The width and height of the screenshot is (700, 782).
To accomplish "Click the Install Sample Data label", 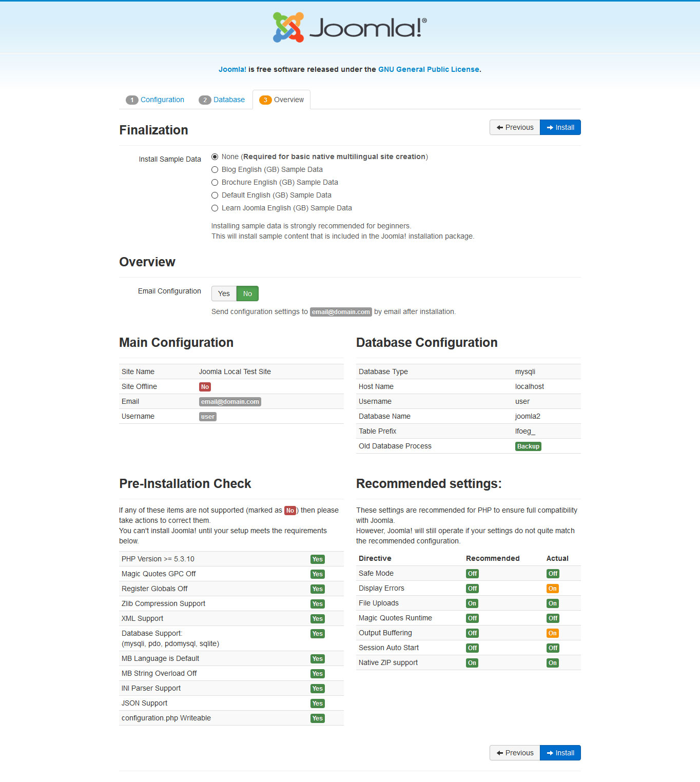I will click(170, 159).
